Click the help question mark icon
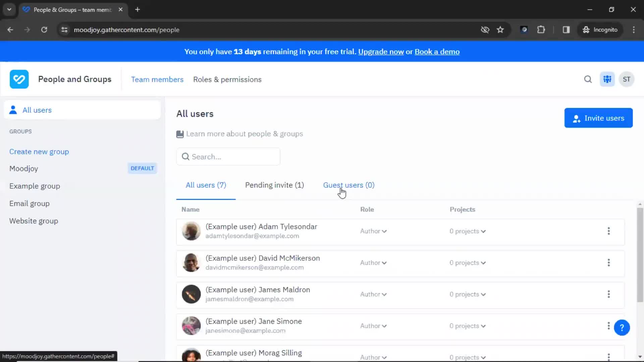Viewport: 644px width, 362px height. click(622, 327)
